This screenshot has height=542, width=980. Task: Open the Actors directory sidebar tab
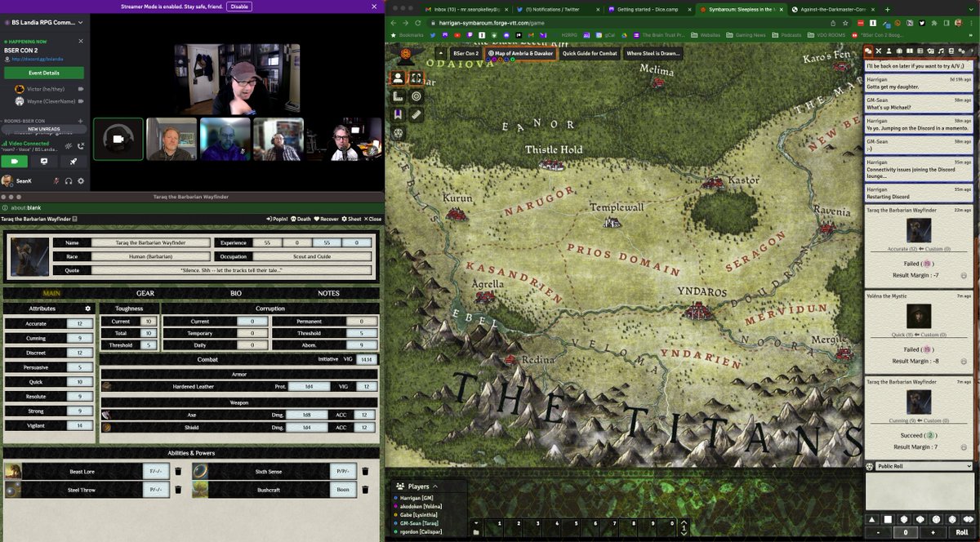click(889, 51)
